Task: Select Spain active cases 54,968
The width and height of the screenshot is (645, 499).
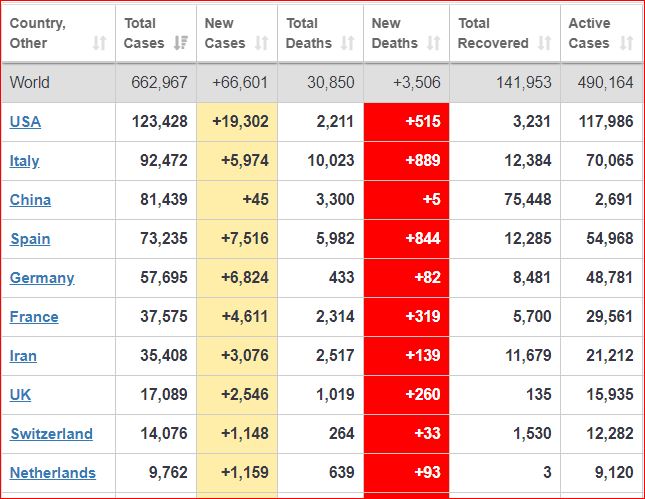Action: point(610,239)
